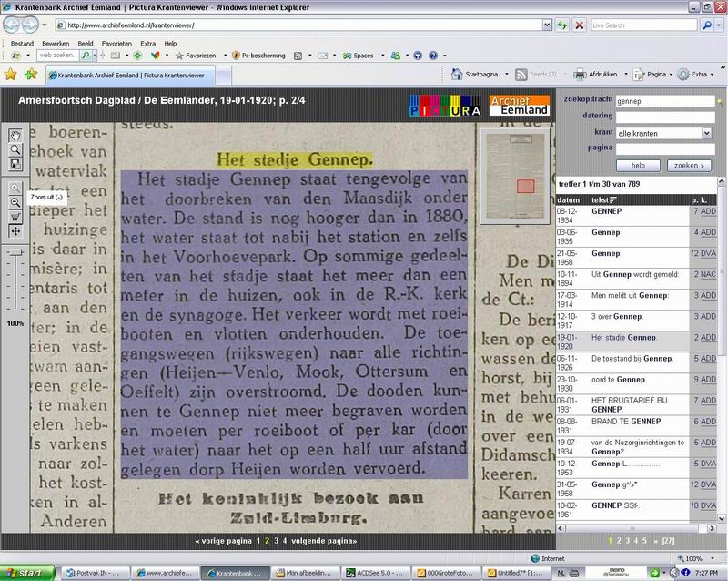Viewport: 728px width, 581px height.
Task: Expand the recent pages dropdown arrow
Action: (x=44, y=25)
